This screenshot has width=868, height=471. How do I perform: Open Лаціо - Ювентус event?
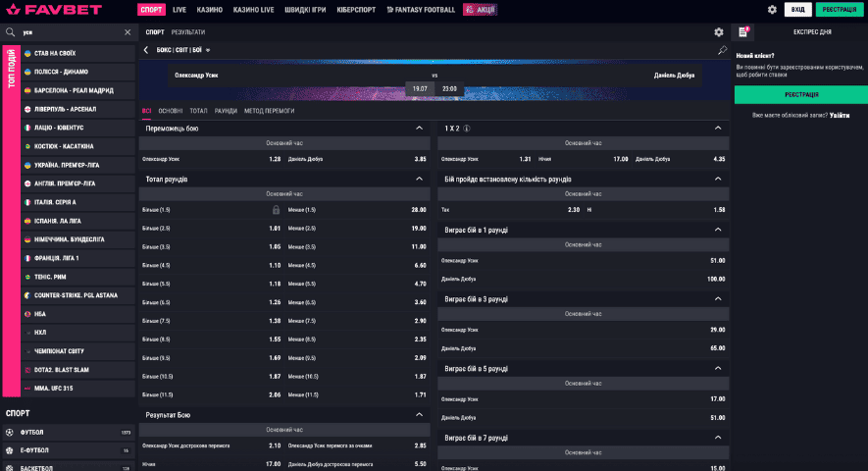[78, 128]
